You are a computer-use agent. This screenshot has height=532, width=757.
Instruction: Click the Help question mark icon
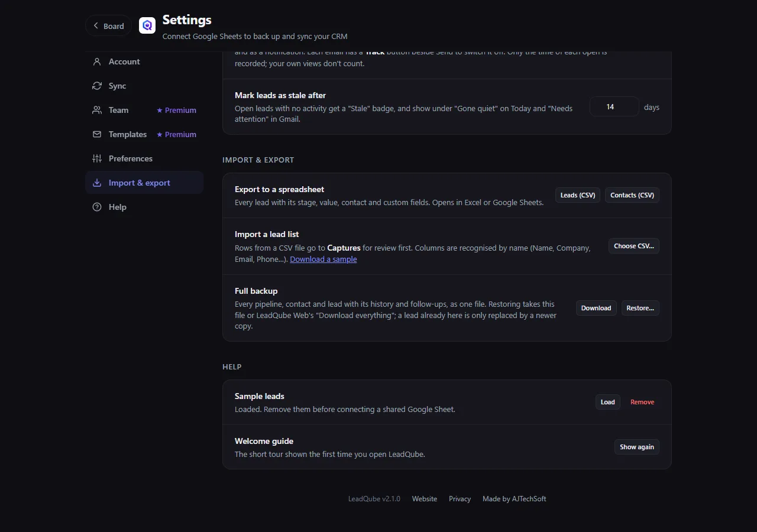97,207
